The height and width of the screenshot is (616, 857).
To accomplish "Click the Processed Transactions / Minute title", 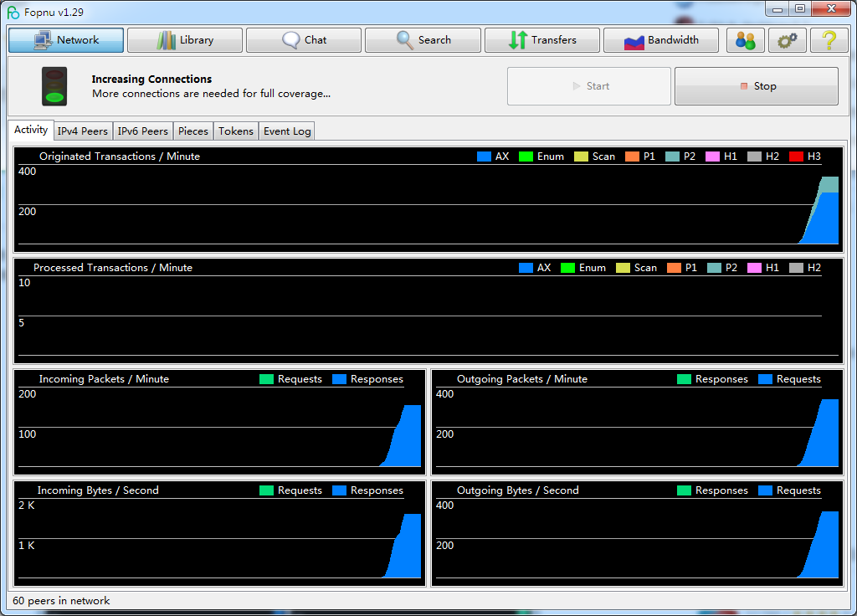I will (x=113, y=268).
